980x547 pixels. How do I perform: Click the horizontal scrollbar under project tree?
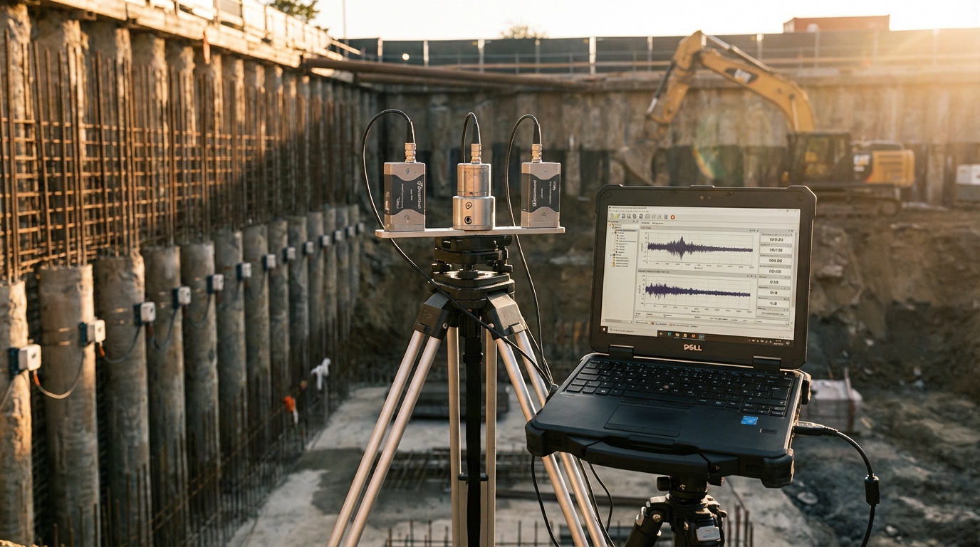pyautogui.click(x=617, y=321)
